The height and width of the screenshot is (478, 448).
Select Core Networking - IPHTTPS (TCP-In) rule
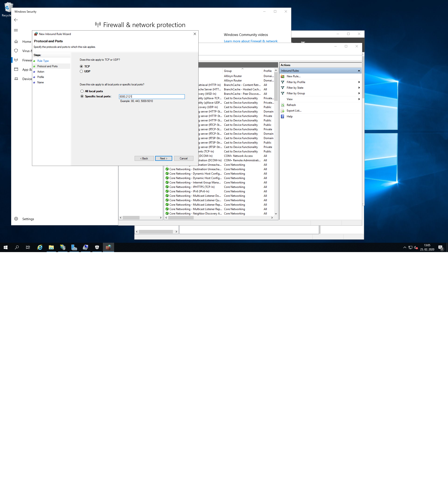[192, 187]
